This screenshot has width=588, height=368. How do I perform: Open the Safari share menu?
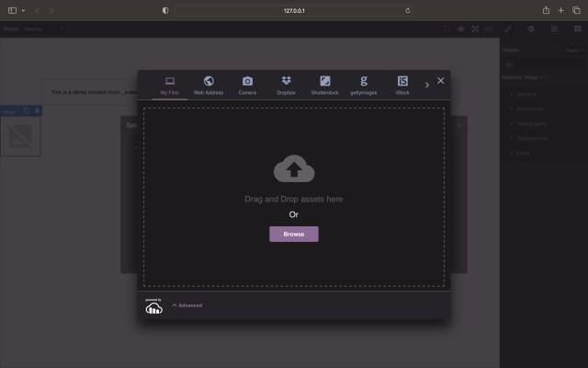coord(546,10)
